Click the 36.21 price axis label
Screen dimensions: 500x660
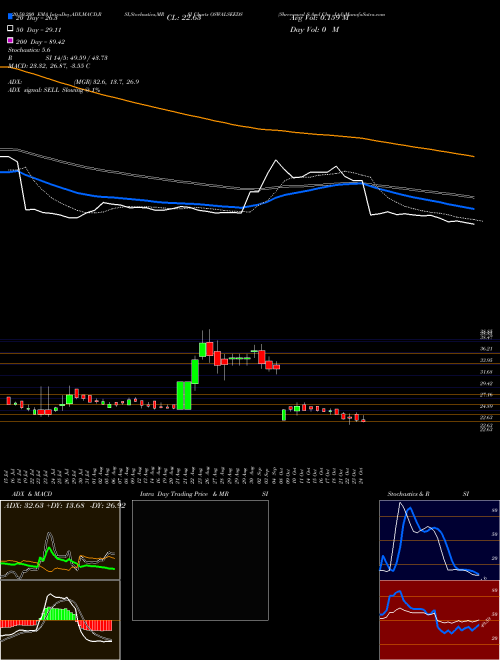click(x=486, y=349)
